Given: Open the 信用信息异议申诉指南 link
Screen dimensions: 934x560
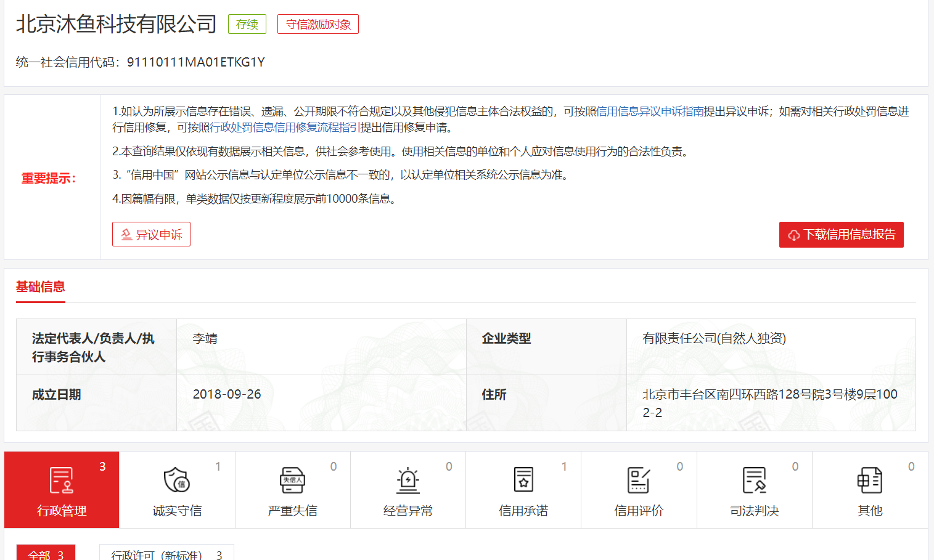Looking at the screenshot, I should tap(650, 112).
